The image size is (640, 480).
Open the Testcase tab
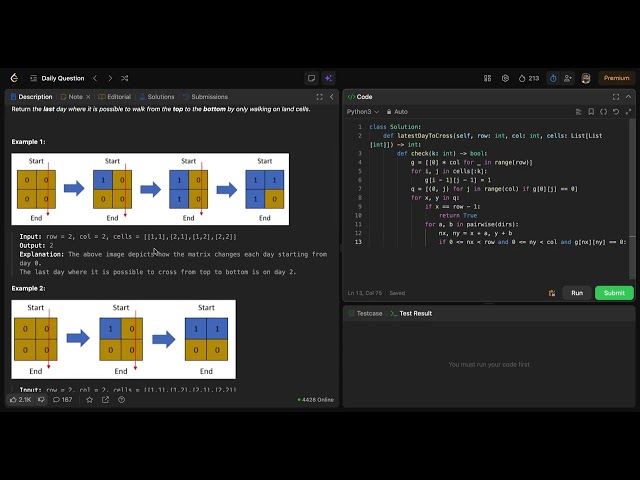(x=364, y=313)
